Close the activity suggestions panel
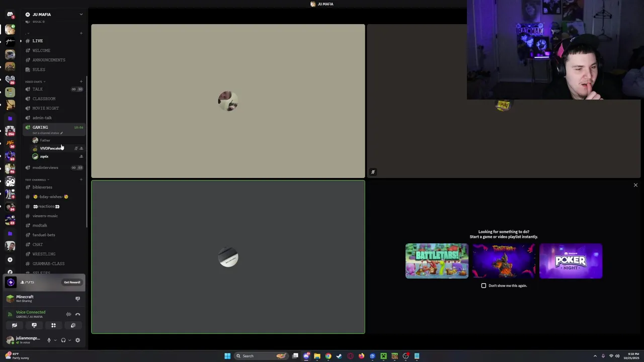The image size is (644, 362). (635, 185)
